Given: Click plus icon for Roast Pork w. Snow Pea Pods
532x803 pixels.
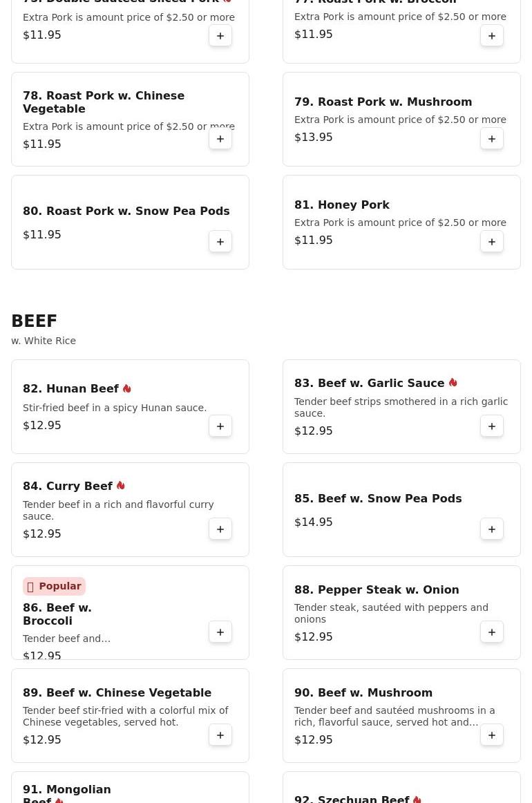Looking at the screenshot, I should coord(220,242).
